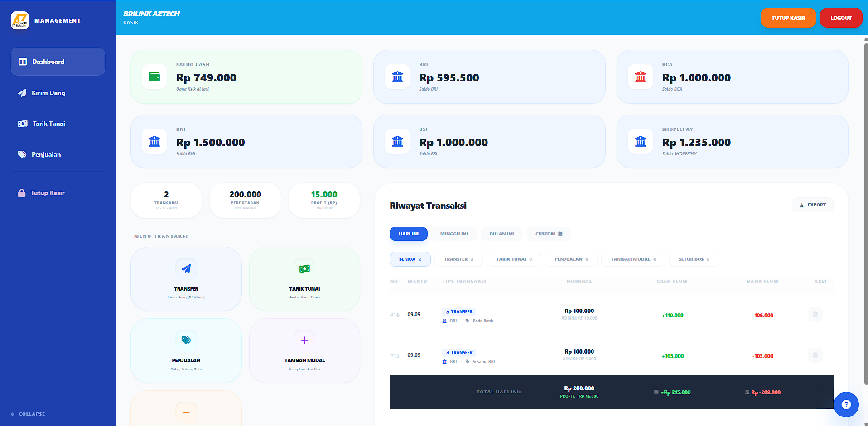This screenshot has height=426, width=868.
Task: Click the red LOGOUT button
Action: [841, 18]
